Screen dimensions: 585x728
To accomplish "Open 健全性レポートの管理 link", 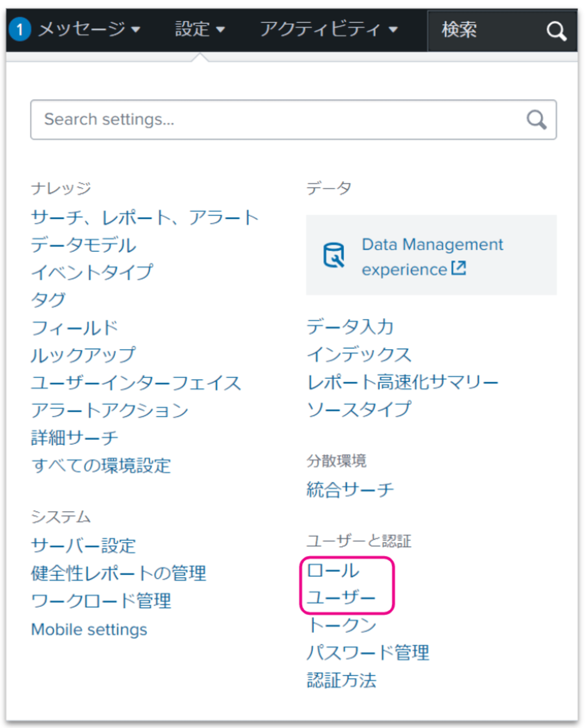I will point(118,573).
